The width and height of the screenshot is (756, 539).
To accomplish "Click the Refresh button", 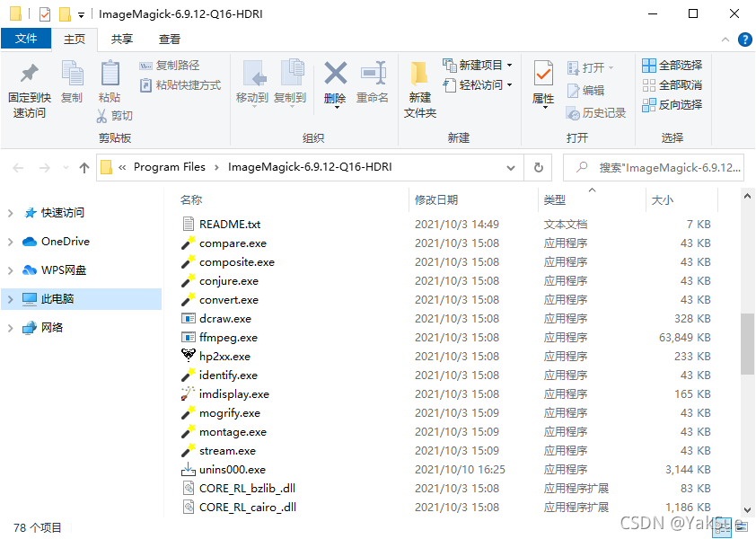I will pos(539,168).
